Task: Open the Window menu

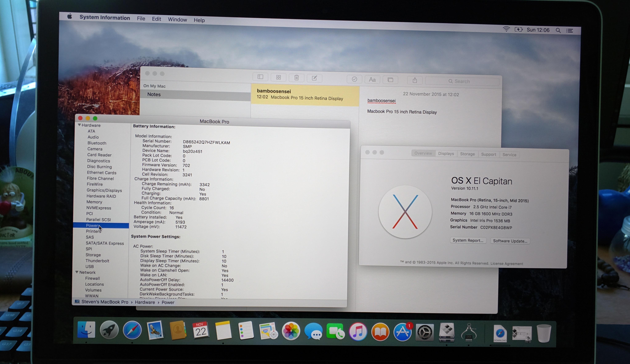Action: tap(177, 20)
